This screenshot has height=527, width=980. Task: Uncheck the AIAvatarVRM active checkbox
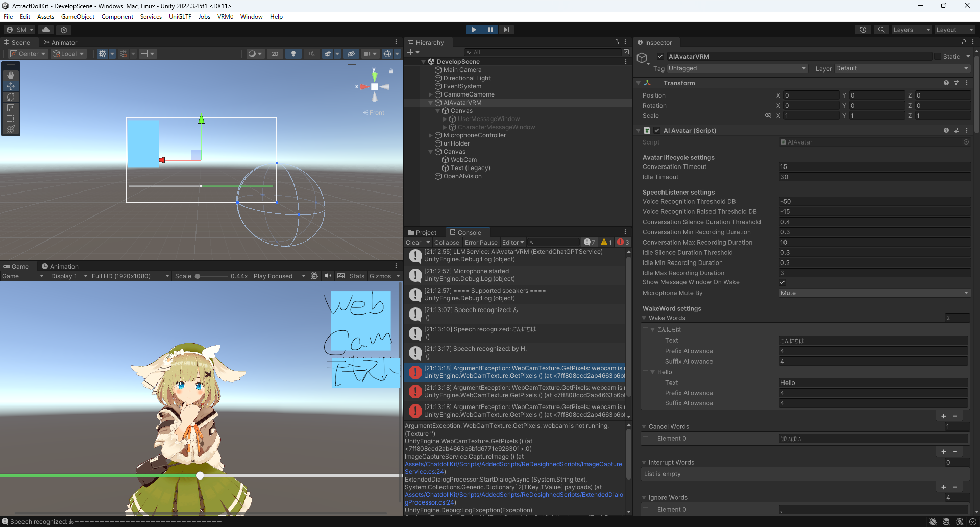[660, 57]
